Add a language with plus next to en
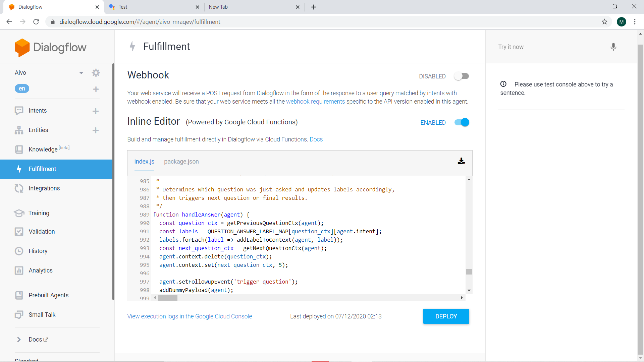The width and height of the screenshot is (644, 362). point(96,89)
